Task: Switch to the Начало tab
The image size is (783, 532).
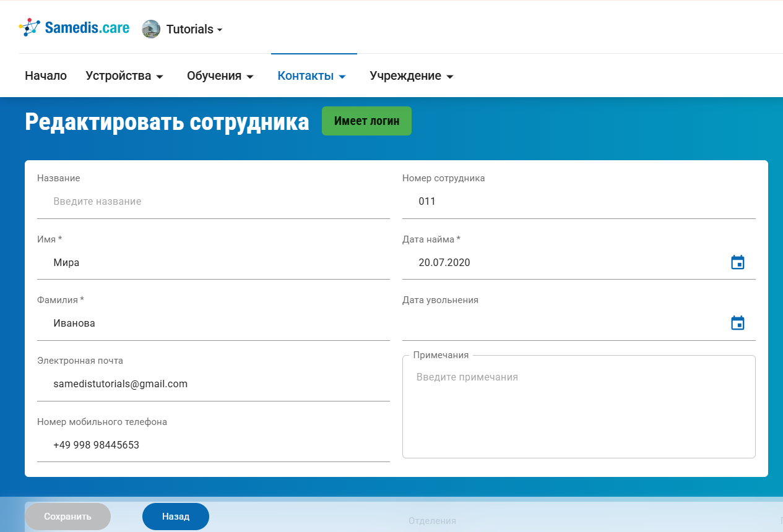Action: [x=45, y=75]
